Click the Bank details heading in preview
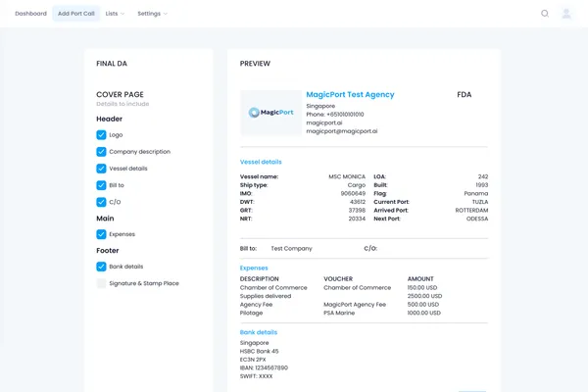 click(x=259, y=332)
